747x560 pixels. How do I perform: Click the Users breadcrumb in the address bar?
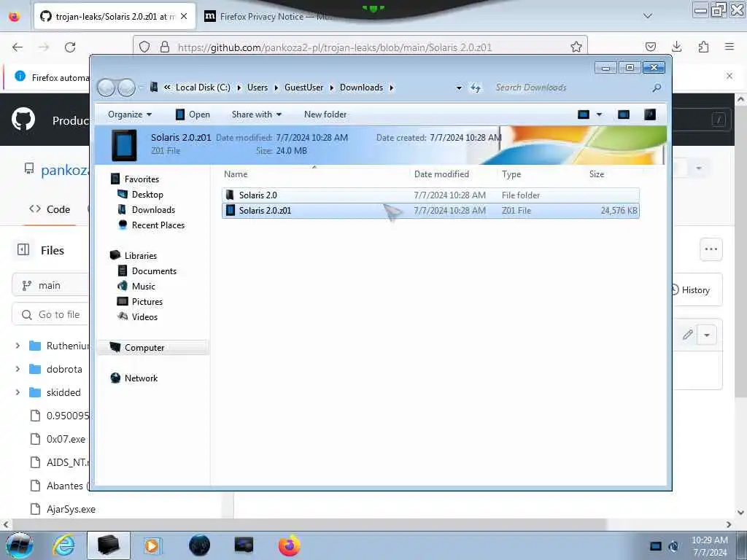(x=258, y=87)
